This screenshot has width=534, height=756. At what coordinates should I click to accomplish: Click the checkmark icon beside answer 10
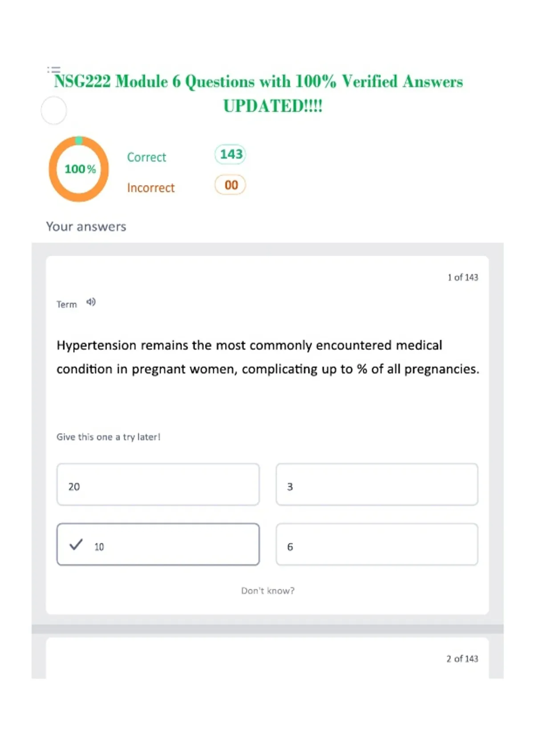pos(76,544)
